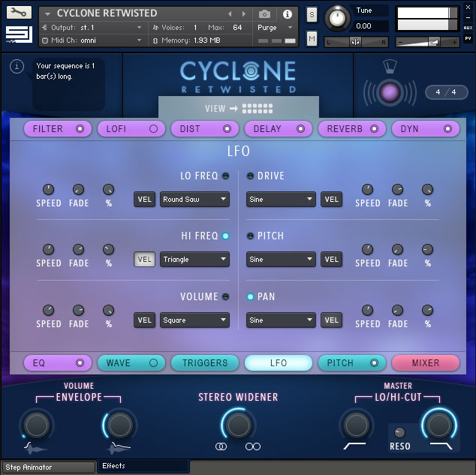
Task: Enable the FILTER effect power toggle
Action: 80,129
